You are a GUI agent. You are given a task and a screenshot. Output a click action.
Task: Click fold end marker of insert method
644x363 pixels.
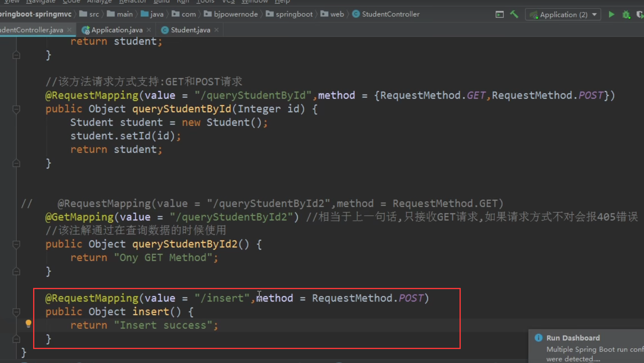pyautogui.click(x=16, y=339)
